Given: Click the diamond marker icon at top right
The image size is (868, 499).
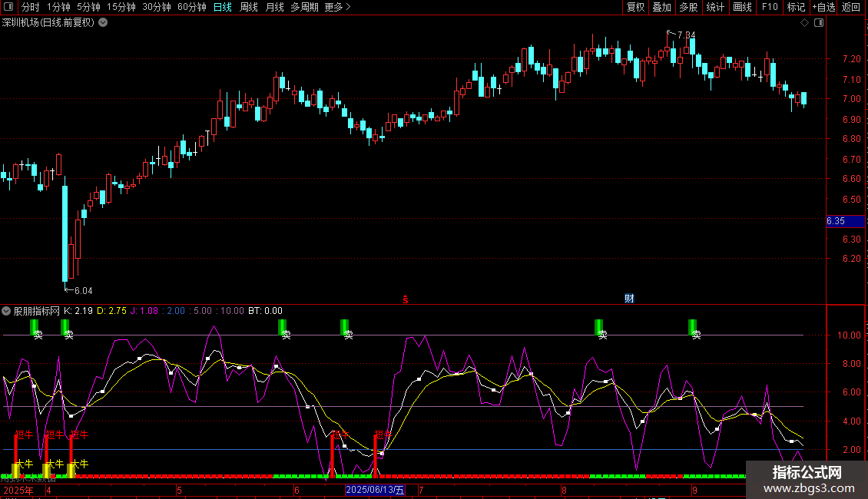Looking at the screenshot, I should (804, 23).
